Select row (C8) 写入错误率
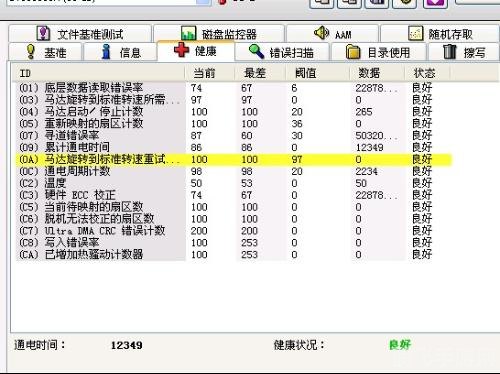The width and height of the screenshot is (500, 374). click(233, 243)
